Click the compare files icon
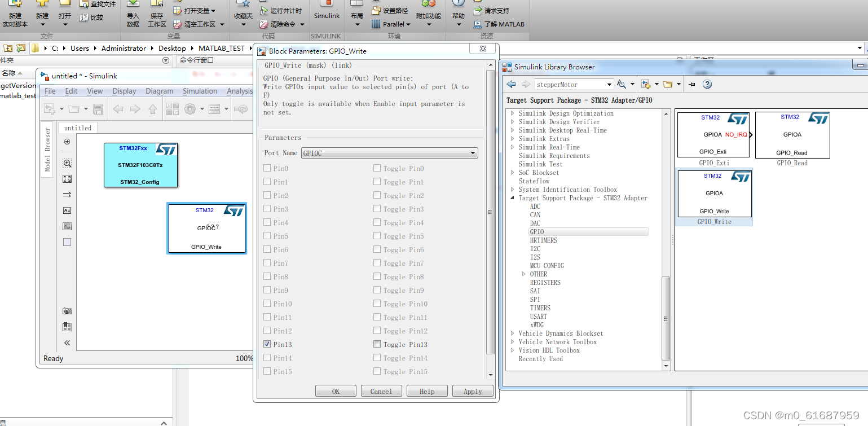 (x=85, y=17)
